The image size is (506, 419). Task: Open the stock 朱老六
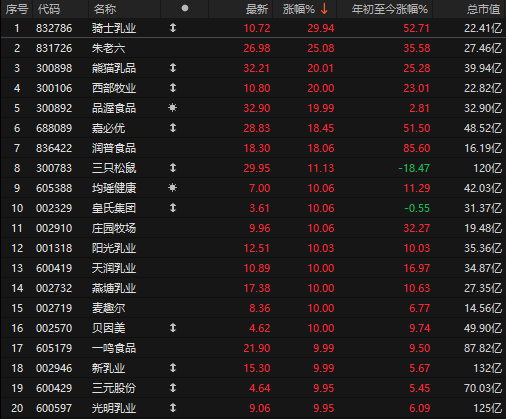point(108,48)
